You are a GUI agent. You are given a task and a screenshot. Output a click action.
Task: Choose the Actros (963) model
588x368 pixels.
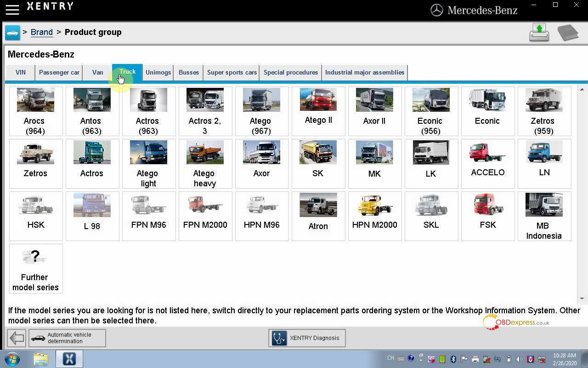coord(149,111)
